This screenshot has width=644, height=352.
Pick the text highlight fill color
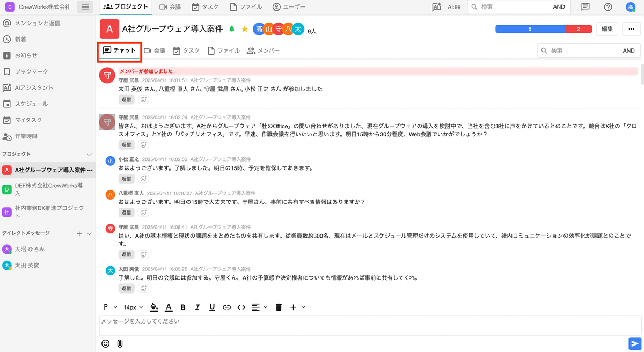(154, 307)
